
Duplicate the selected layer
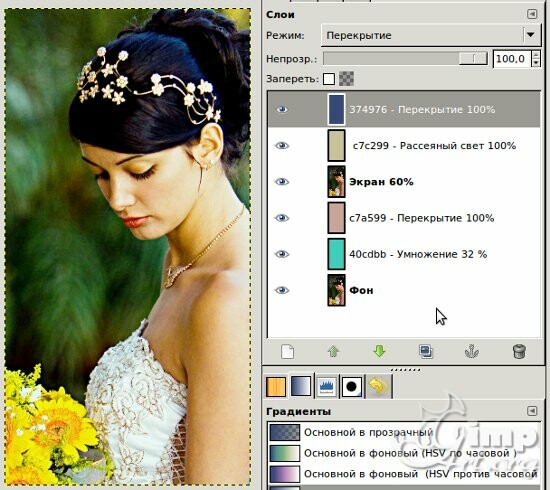[426, 351]
